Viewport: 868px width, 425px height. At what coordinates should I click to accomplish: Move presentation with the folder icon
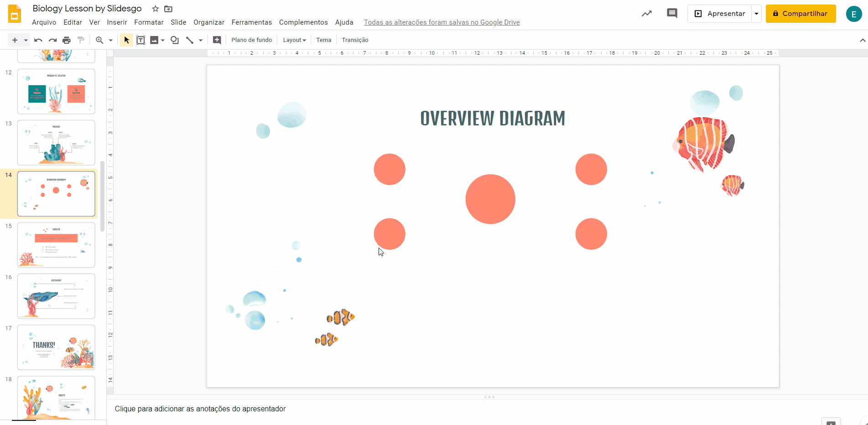click(x=168, y=9)
